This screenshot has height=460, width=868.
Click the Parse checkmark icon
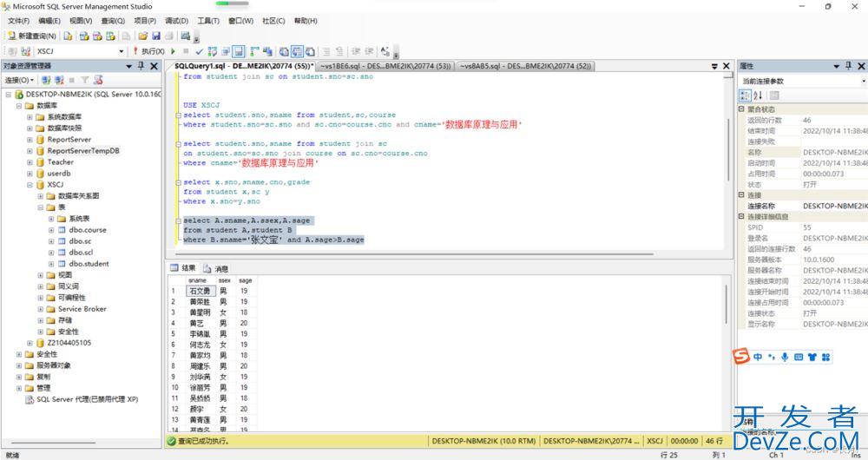[x=199, y=51]
